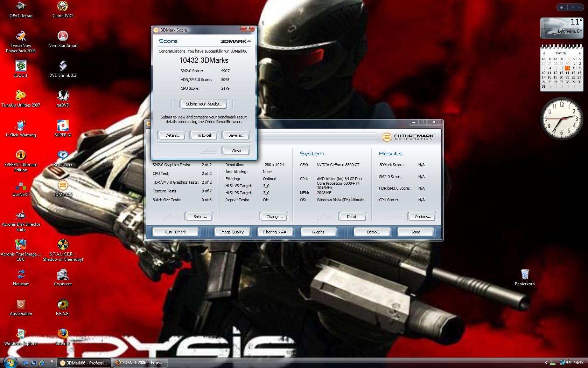Click the Save as... button
The image size is (588, 368).
coord(237,135)
